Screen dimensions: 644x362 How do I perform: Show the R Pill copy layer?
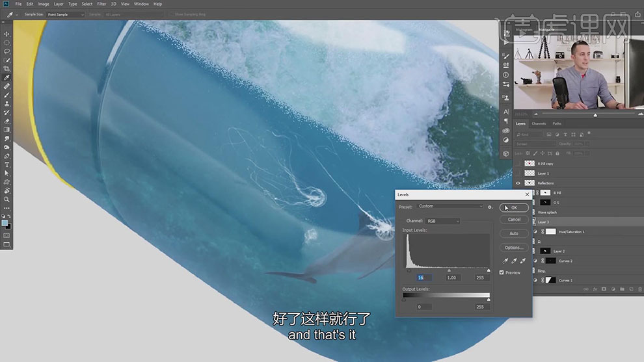[x=518, y=164]
